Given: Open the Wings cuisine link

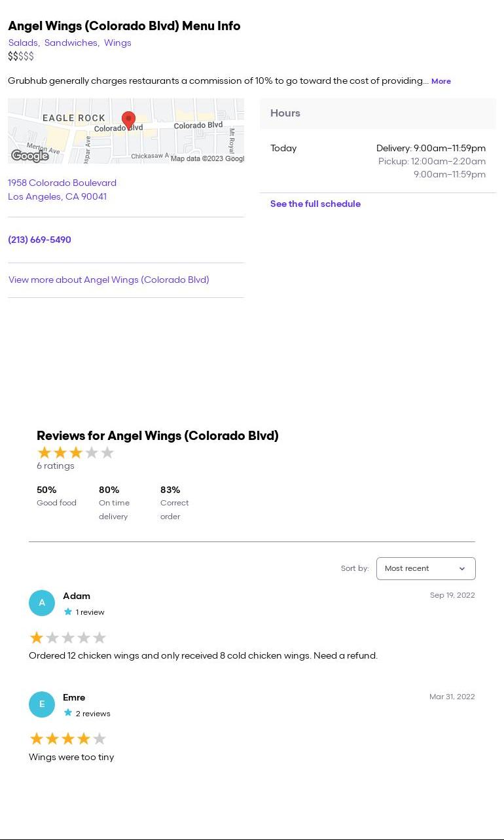Looking at the screenshot, I should click(x=118, y=43).
